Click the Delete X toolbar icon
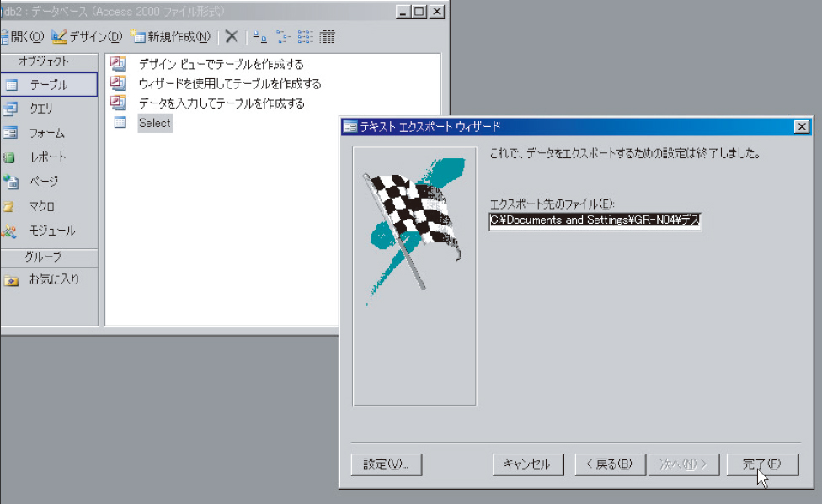Screen dimensions: 822x504 point(231,37)
